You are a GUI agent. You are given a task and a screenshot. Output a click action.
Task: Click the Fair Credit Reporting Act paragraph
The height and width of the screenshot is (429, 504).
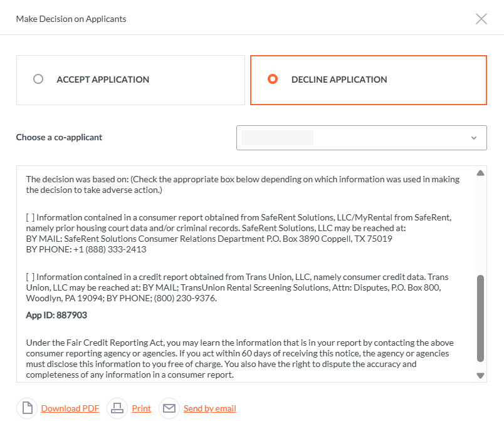pyautogui.click(x=240, y=359)
